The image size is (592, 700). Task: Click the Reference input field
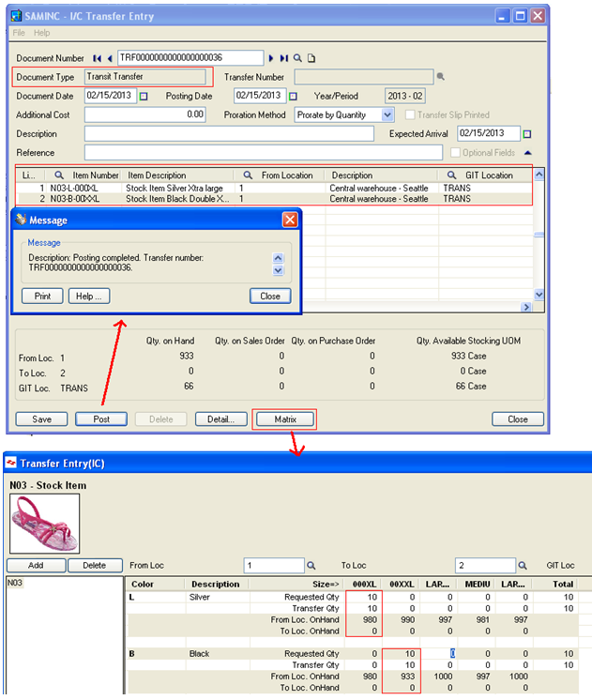pyautogui.click(x=264, y=153)
